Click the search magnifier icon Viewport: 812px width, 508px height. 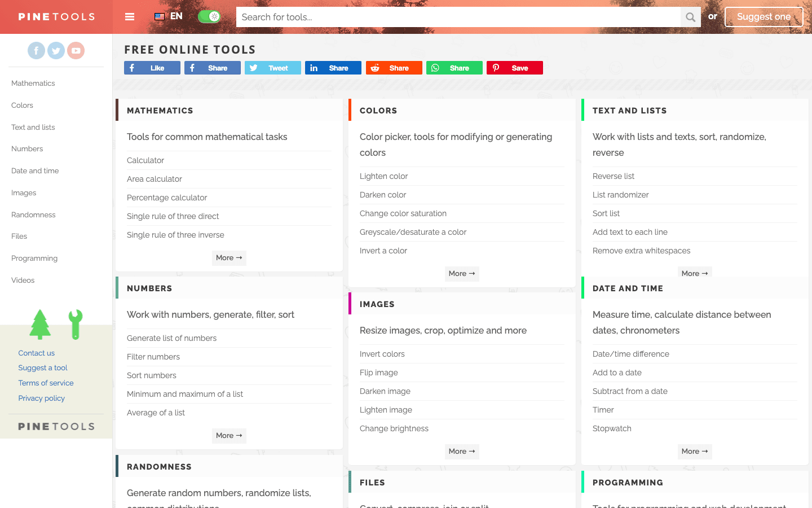[x=690, y=17]
